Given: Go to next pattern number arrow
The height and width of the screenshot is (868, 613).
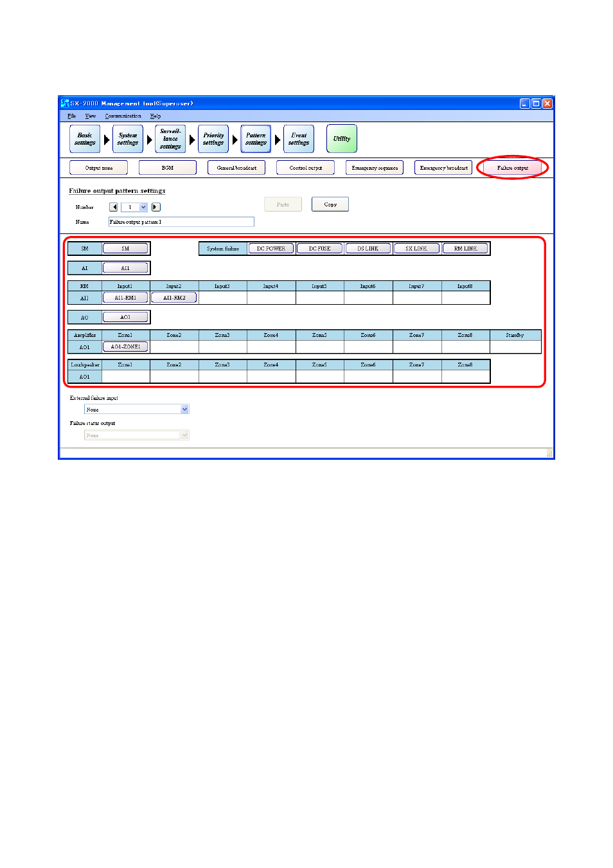Looking at the screenshot, I should coord(156,207).
